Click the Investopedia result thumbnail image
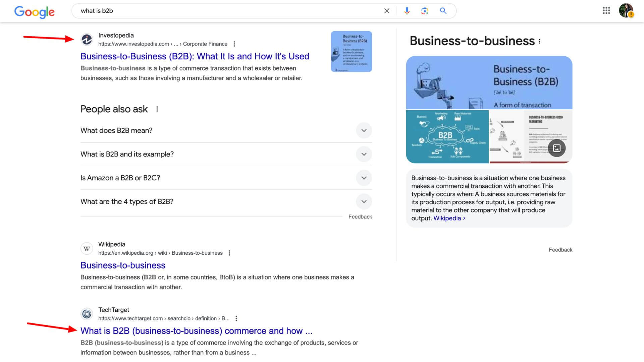Image resolution: width=644 pixels, height=362 pixels. click(351, 52)
